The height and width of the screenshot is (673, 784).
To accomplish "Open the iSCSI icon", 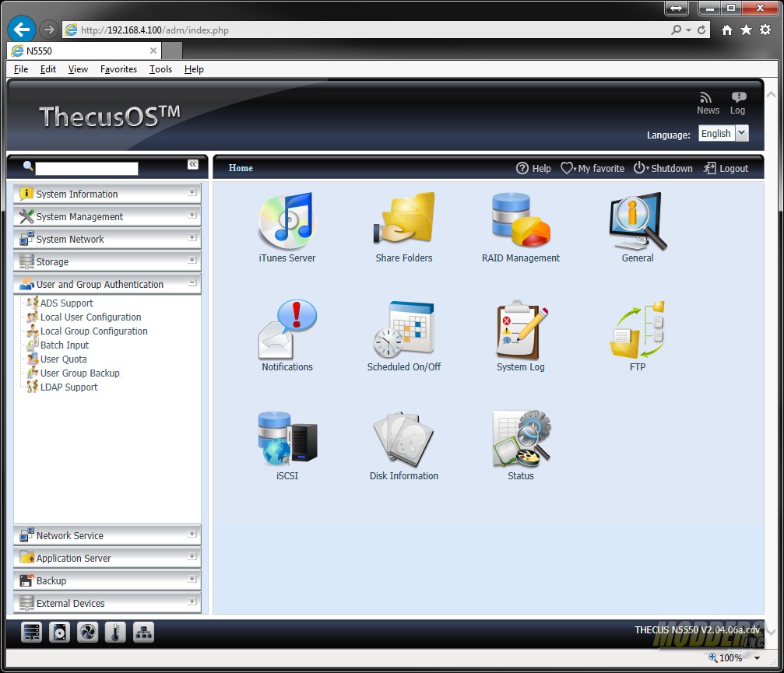I will [287, 438].
